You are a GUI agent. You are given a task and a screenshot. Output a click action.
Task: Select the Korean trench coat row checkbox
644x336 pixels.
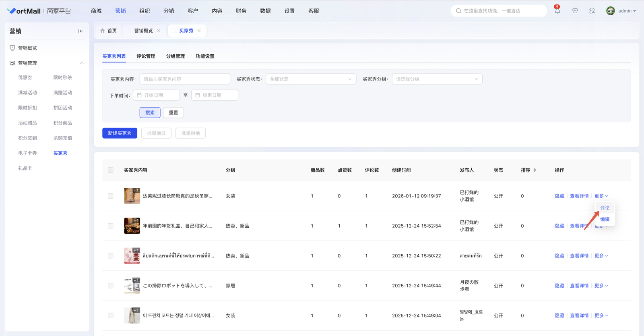(x=111, y=315)
